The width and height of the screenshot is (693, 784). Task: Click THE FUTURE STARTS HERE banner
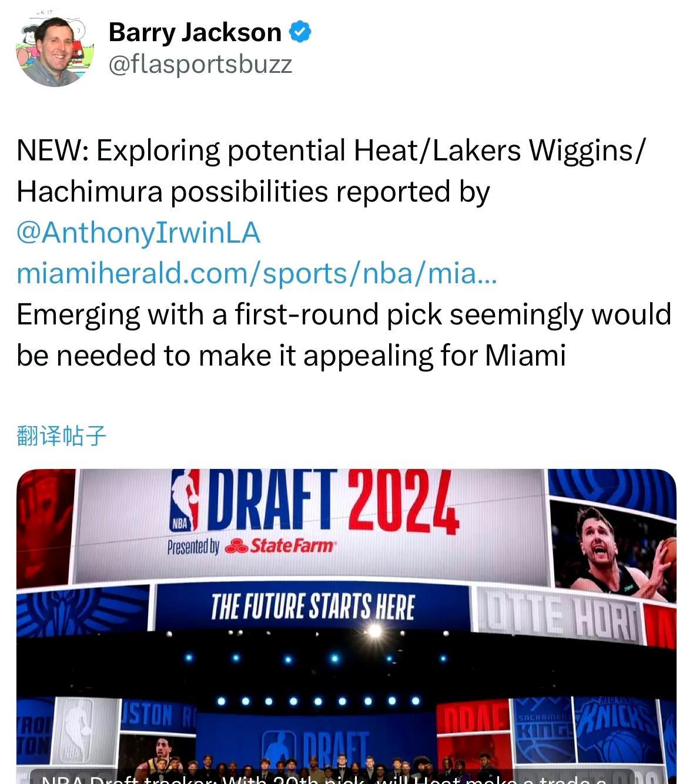coord(312,607)
